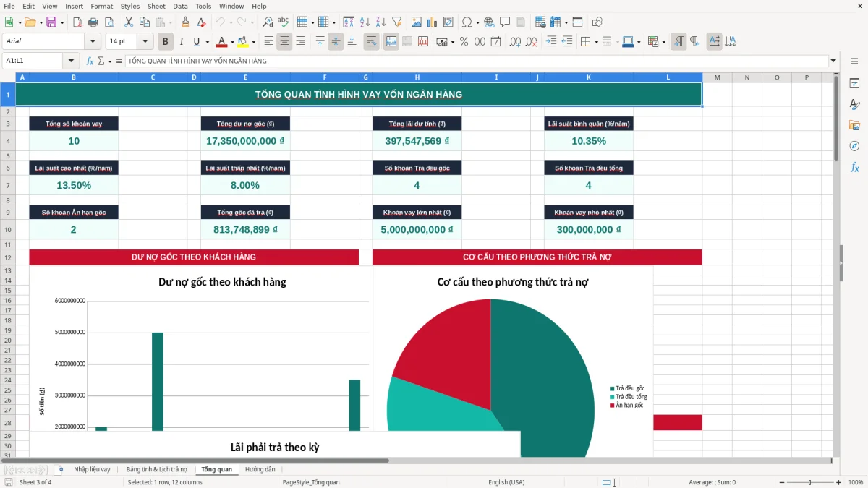Screen dimensions: 868x488
Task: Toggle Wrap Text
Action: click(x=372, y=42)
